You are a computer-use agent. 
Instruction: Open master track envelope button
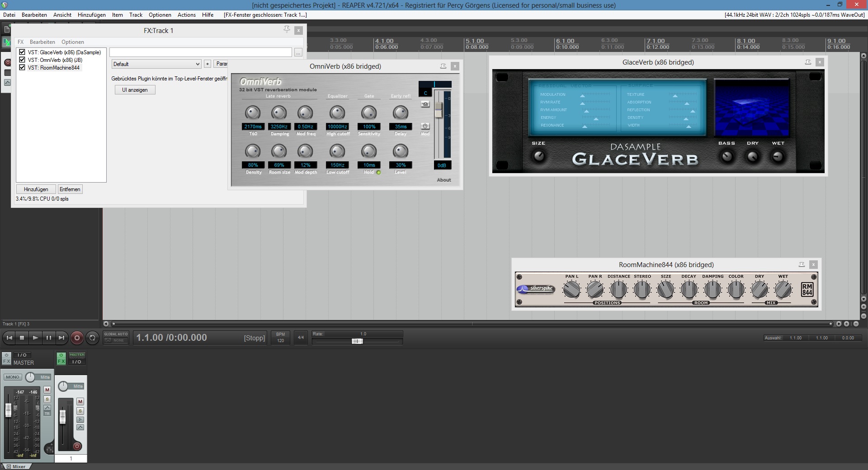47,408
